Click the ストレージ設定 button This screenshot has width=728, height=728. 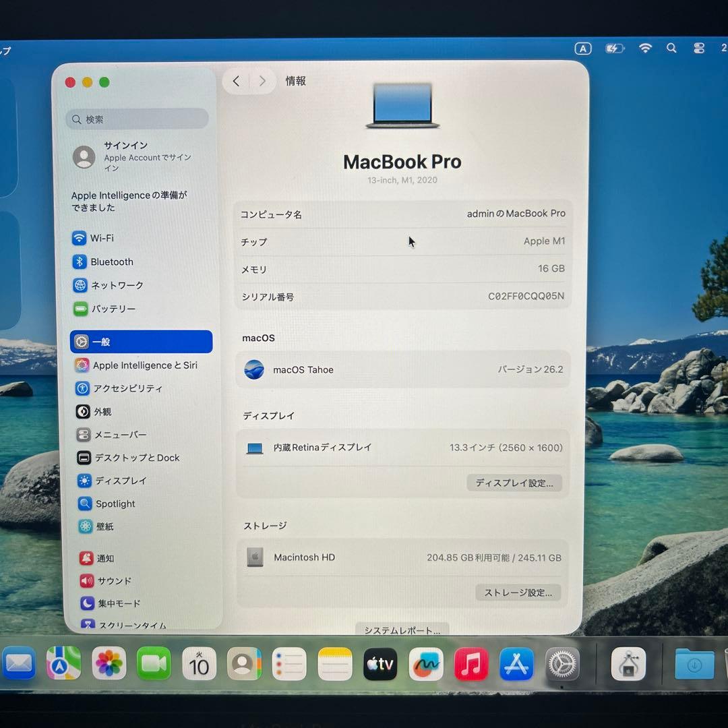518,593
